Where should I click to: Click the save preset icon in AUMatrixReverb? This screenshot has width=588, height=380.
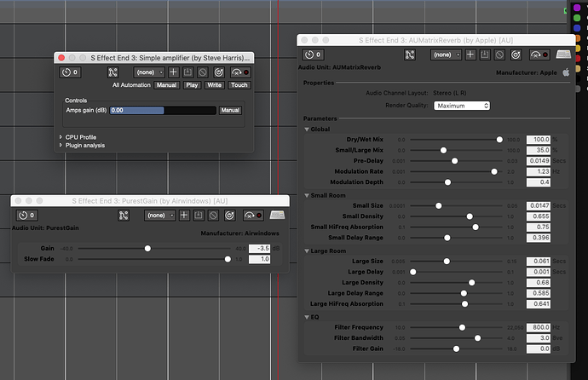click(484, 55)
